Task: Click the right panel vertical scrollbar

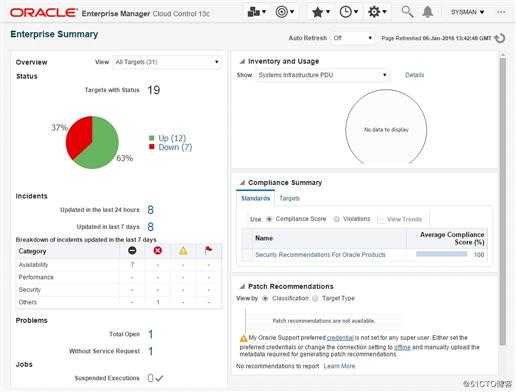Action: click(x=503, y=200)
